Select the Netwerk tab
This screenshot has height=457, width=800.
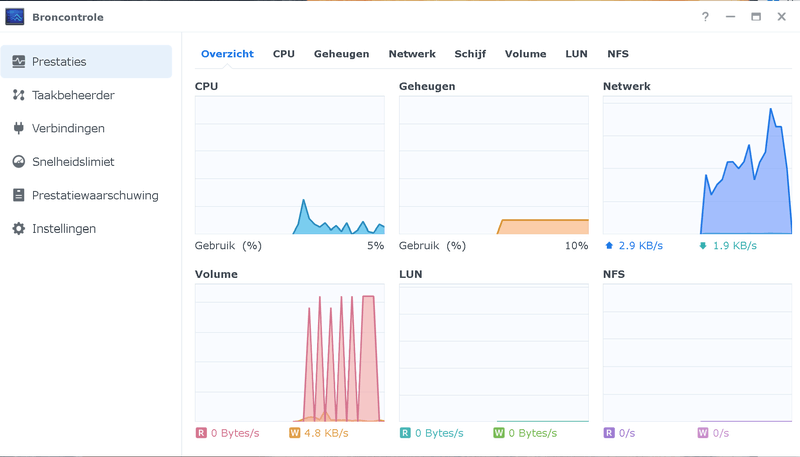click(x=412, y=54)
